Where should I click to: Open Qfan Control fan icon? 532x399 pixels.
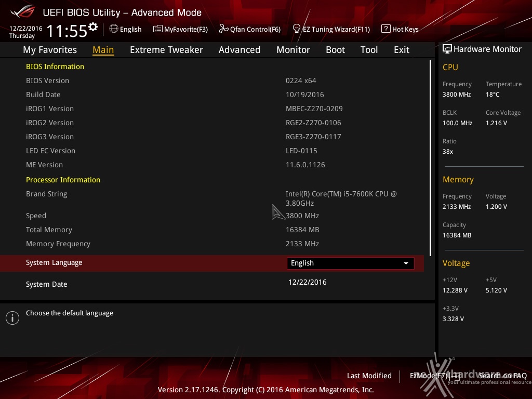(223, 29)
